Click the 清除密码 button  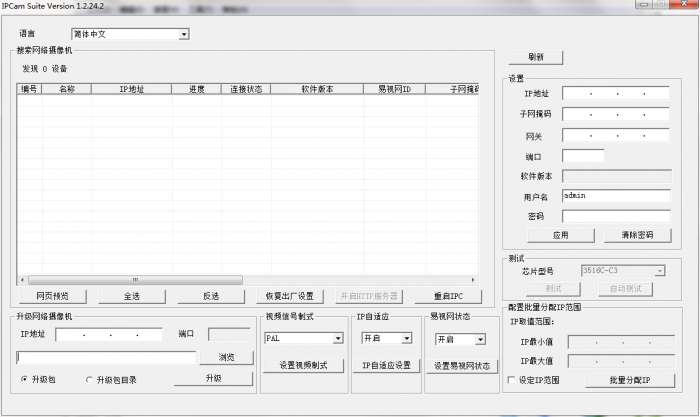pyautogui.click(x=638, y=235)
